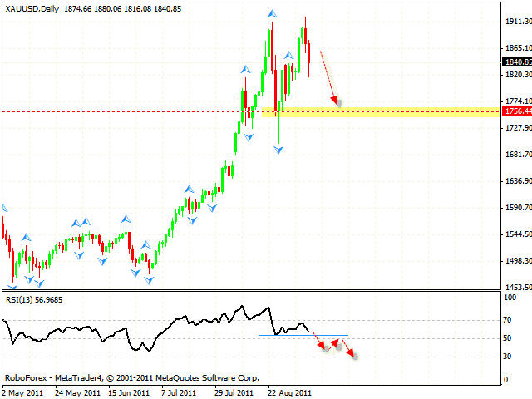
Task: Click the XAUUSD,Daily chart title
Action: 34,8
